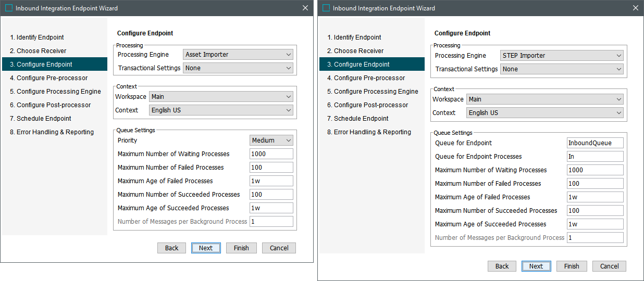The height and width of the screenshot is (281, 644).
Task: Click the InboundQueue Queue for Endpoint field
Action: click(x=595, y=143)
